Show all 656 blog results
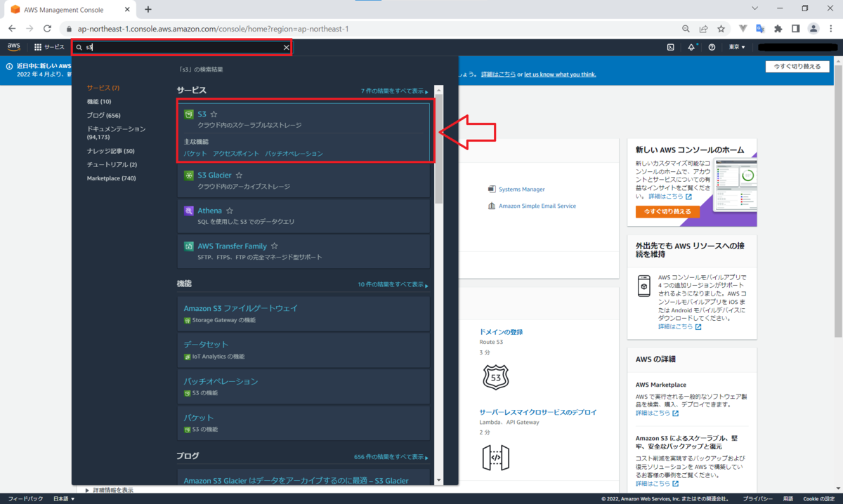Screen dimensions: 843x504 (x=391, y=457)
